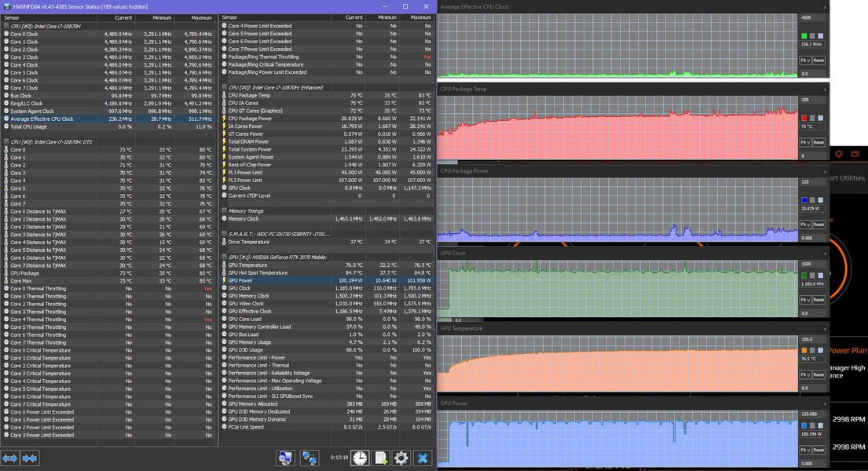Open the remote monitoring network icon

pos(309,458)
